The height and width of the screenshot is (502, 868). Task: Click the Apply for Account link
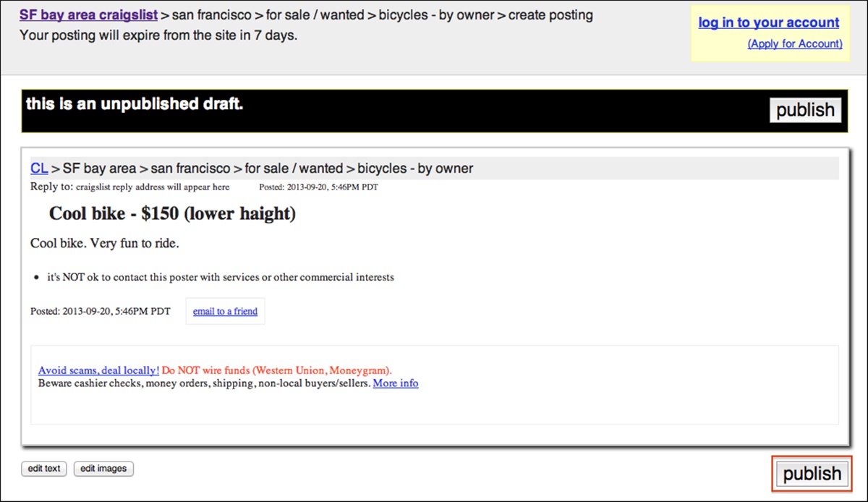coord(795,43)
